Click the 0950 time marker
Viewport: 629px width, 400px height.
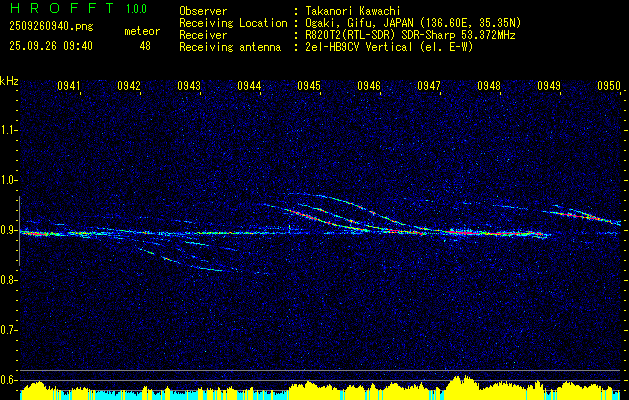(x=609, y=86)
